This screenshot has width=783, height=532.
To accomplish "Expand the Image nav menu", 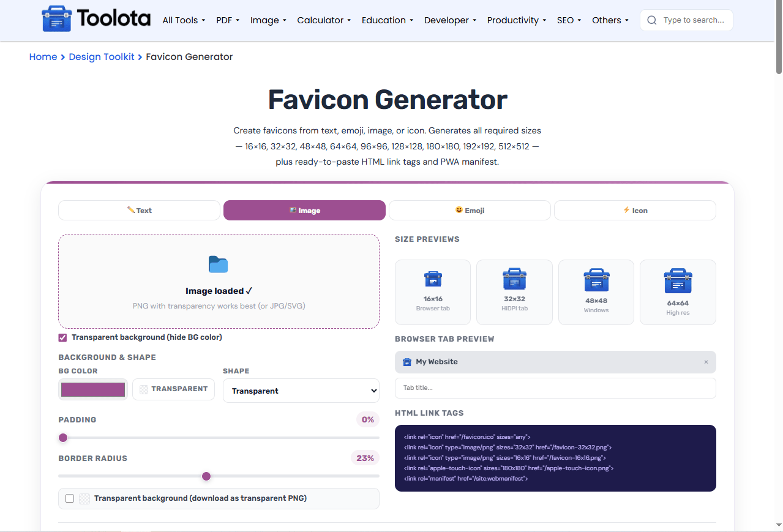I will (268, 20).
